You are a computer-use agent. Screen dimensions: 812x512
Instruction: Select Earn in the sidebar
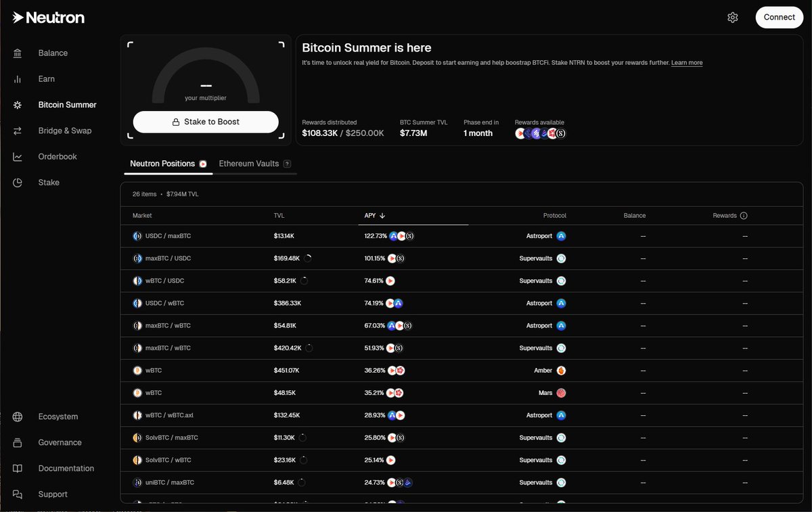[46, 78]
